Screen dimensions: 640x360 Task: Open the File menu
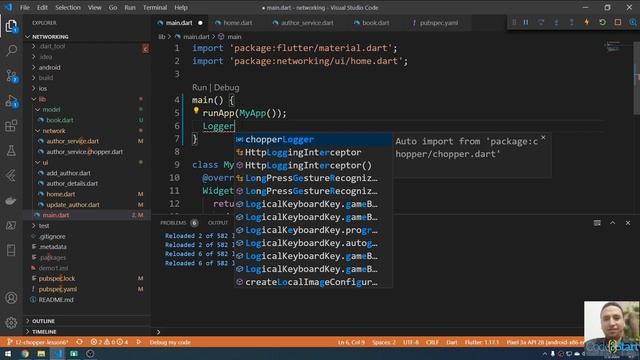[24, 7]
